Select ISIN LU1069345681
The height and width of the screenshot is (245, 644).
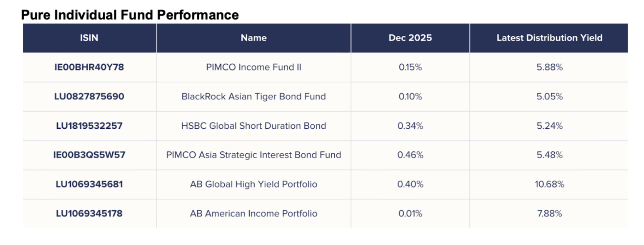(89, 184)
